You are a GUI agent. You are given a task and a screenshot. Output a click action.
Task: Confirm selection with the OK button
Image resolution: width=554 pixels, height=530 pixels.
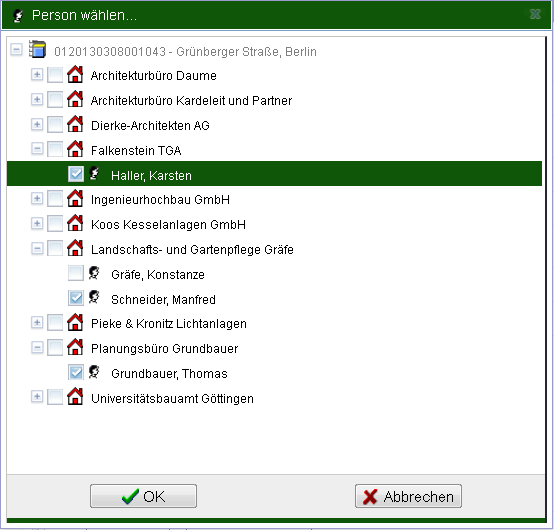coord(143,496)
